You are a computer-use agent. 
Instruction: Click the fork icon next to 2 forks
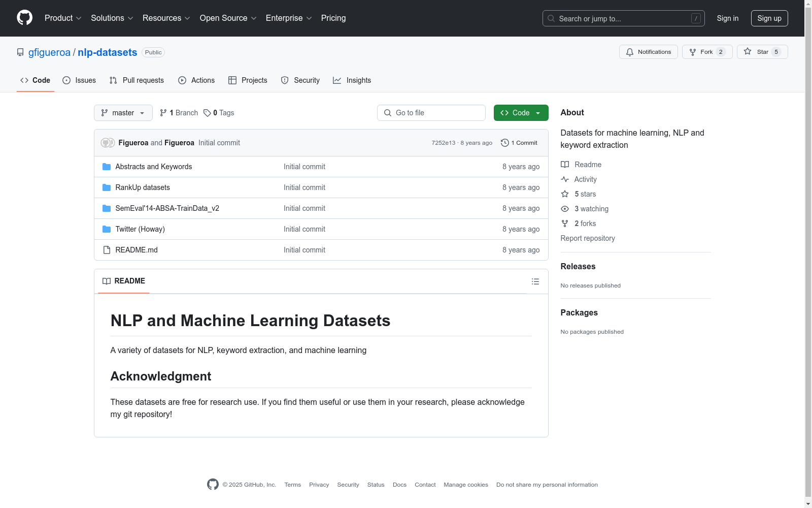coord(565,224)
